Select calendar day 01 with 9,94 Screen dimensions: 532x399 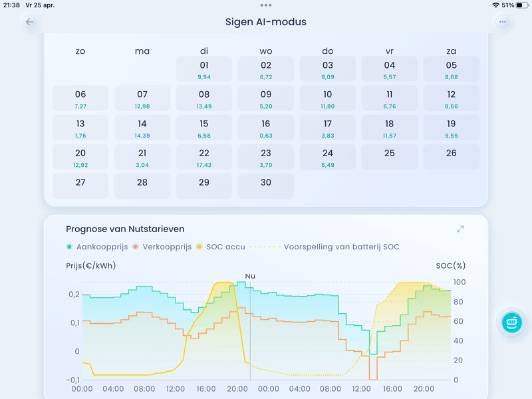[204, 69]
